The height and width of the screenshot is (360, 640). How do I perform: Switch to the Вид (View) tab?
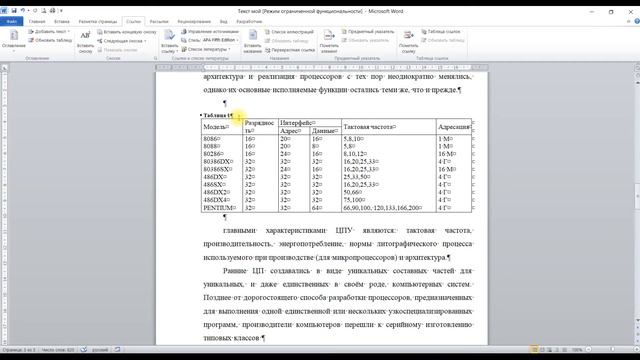coord(223,21)
